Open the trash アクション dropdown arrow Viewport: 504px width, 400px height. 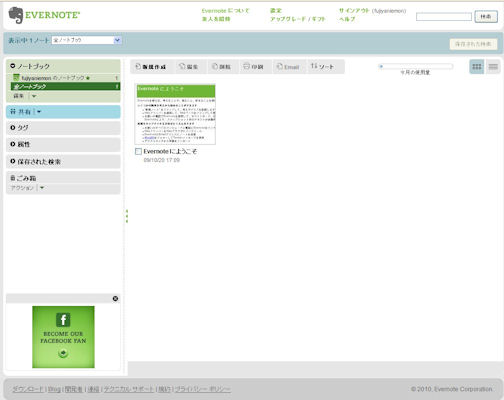42,188
